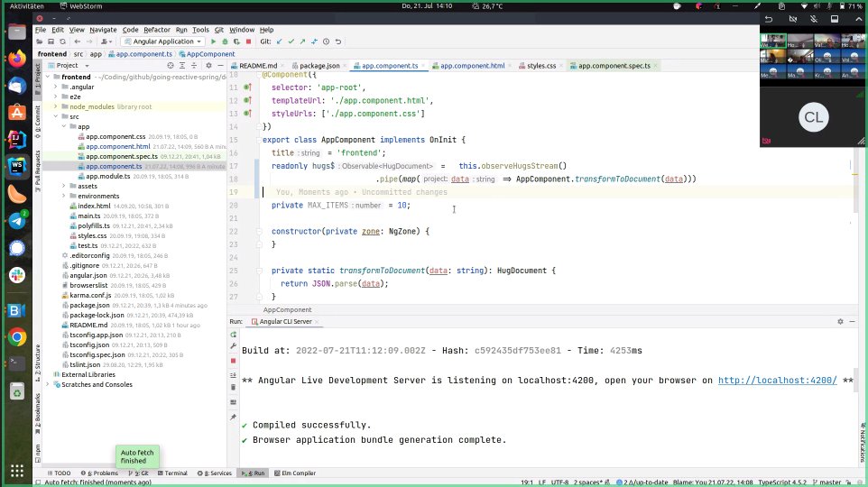Image resolution: width=868 pixels, height=487 pixels.
Task: Open Terminal tool window
Action: point(172,473)
